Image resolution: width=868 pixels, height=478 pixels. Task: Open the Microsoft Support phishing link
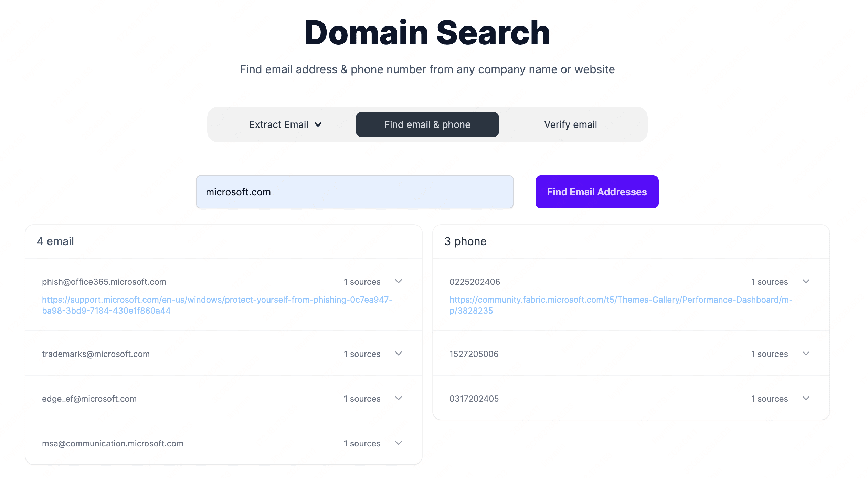[x=217, y=305]
